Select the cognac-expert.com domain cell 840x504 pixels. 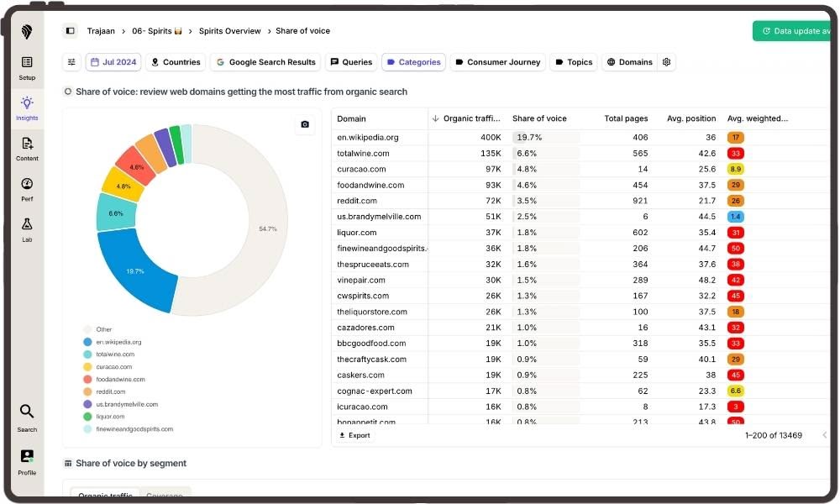pos(381,391)
